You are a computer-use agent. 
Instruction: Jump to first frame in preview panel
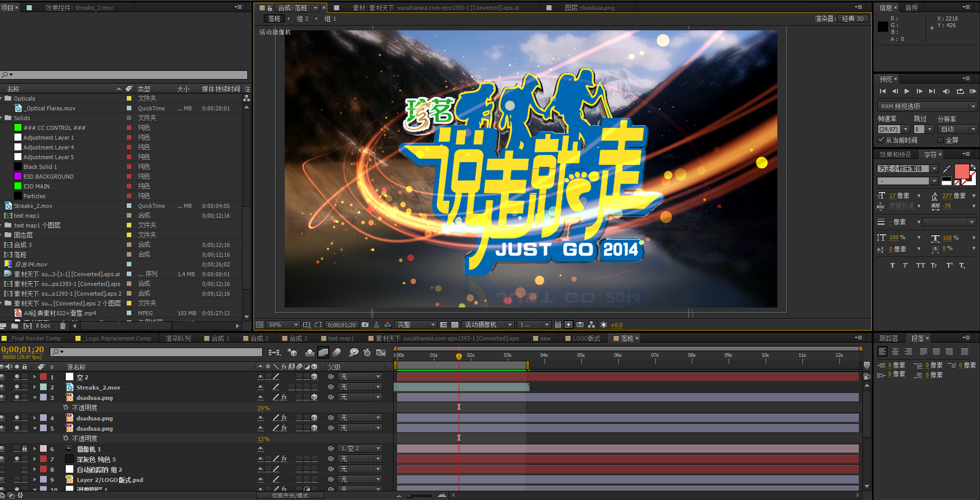coord(883,91)
